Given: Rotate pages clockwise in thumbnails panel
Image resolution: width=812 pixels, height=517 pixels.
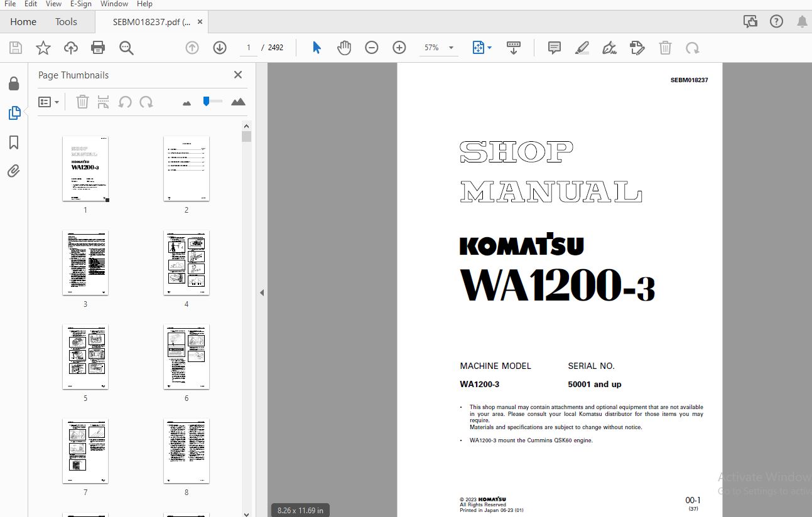Looking at the screenshot, I should [146, 102].
